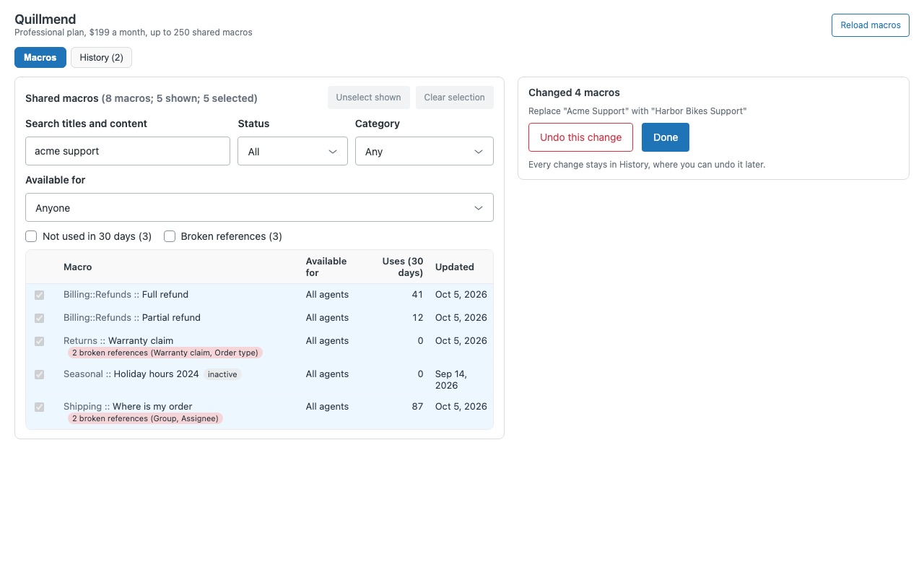Image resolution: width=924 pixels, height=578 pixels.
Task: Toggle the Partial refund row checkbox
Action: tap(39, 318)
